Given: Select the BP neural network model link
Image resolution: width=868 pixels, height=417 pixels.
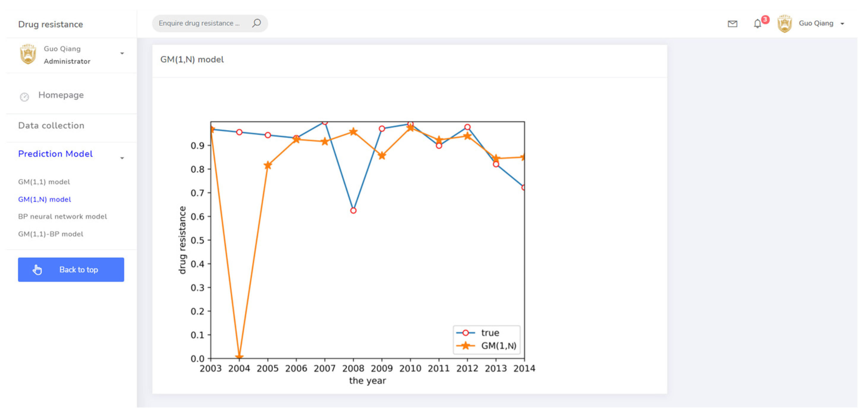Looking at the screenshot, I should coord(62,216).
